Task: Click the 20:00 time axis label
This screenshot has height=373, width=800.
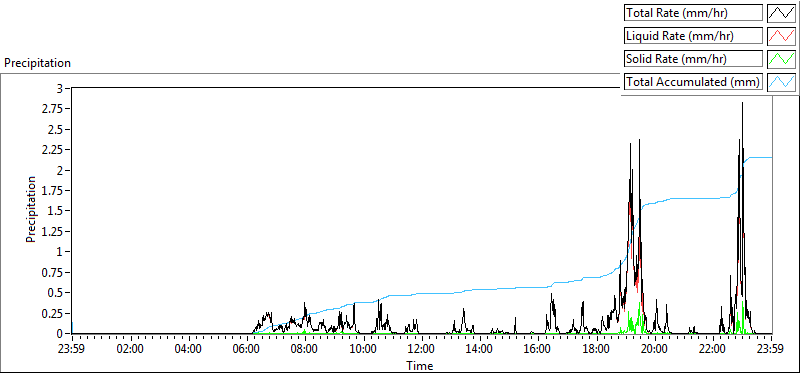Action: click(655, 350)
